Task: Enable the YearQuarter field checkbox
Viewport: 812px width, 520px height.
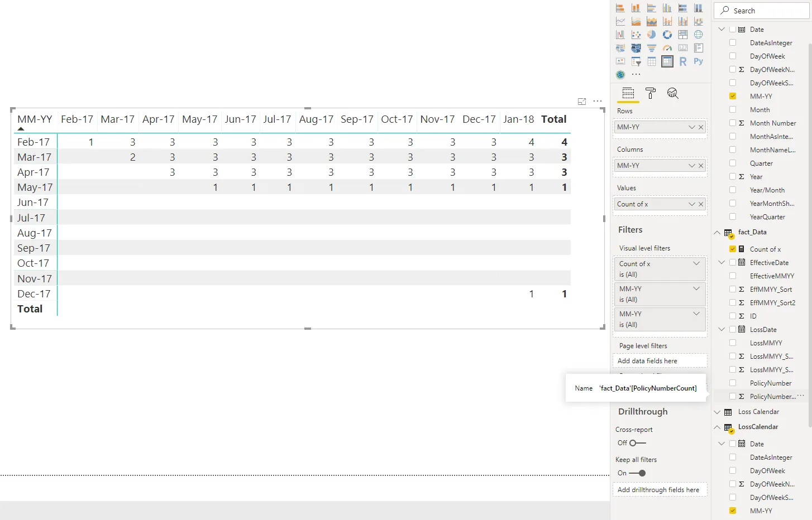Action: point(733,216)
